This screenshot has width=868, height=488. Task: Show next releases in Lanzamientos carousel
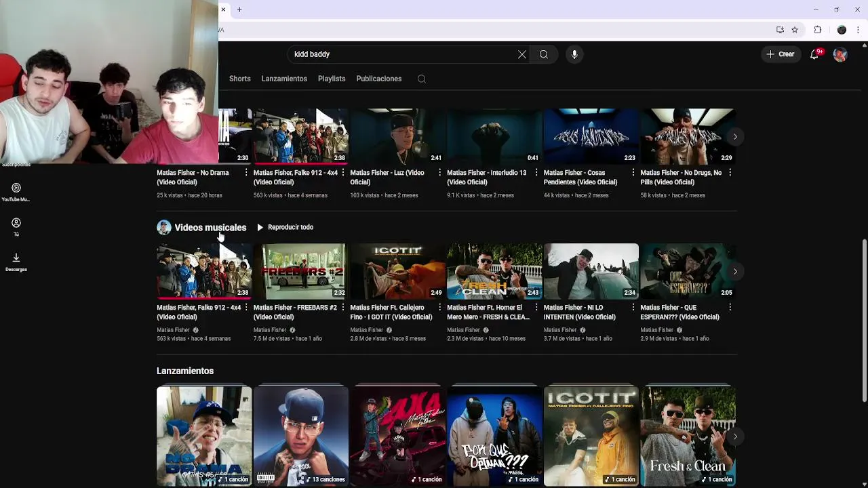pos(735,436)
